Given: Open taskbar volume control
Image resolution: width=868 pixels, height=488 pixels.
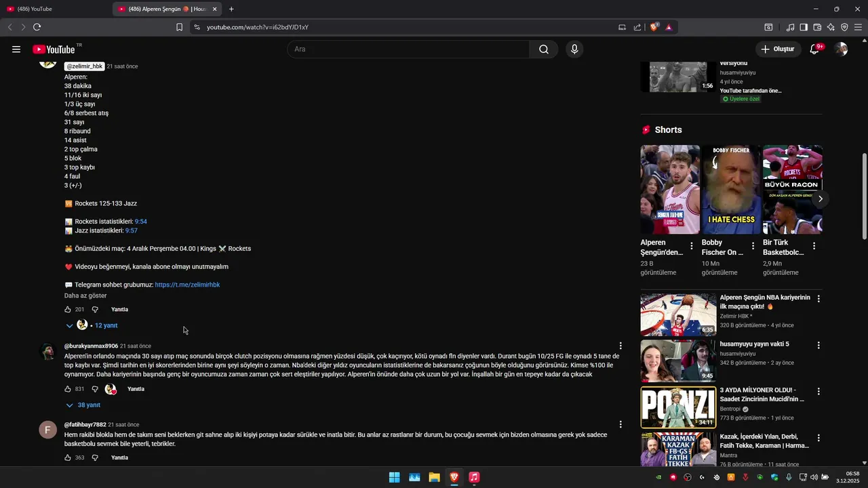Looking at the screenshot, I should (814, 477).
